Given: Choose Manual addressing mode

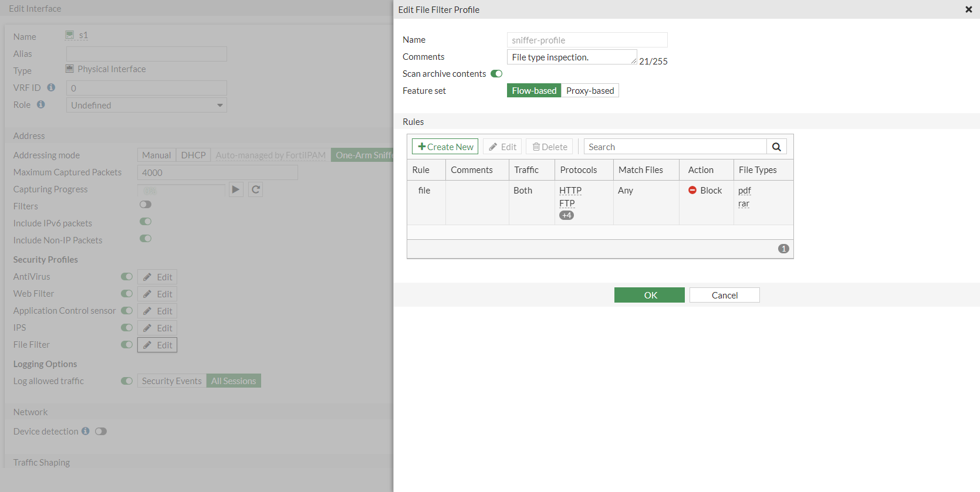Looking at the screenshot, I should tap(157, 155).
